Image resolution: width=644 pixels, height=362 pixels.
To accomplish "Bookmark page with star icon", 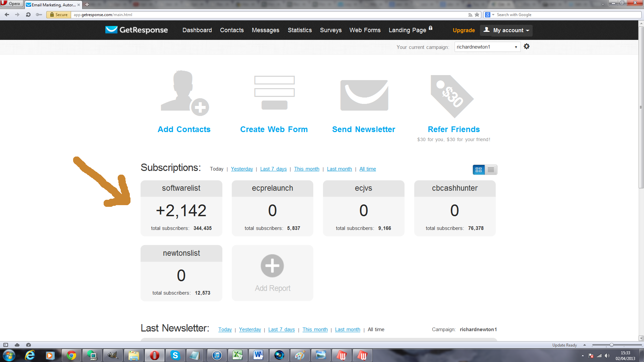I will pos(477,15).
